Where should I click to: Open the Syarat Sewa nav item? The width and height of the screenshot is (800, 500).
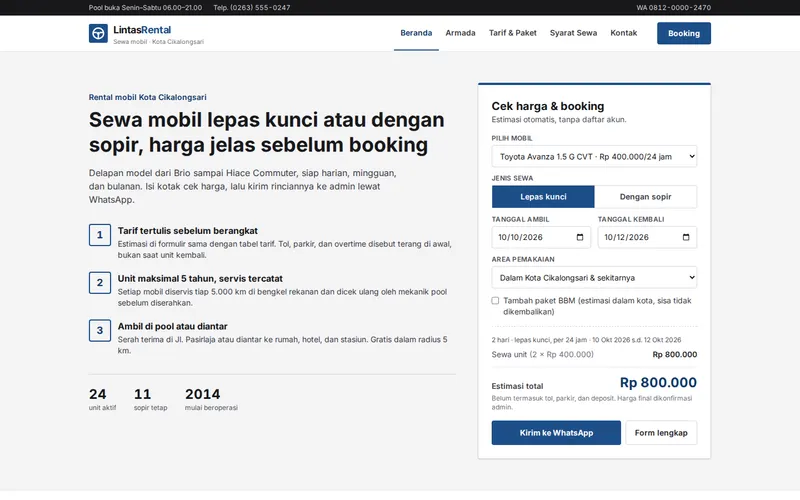[x=573, y=33]
